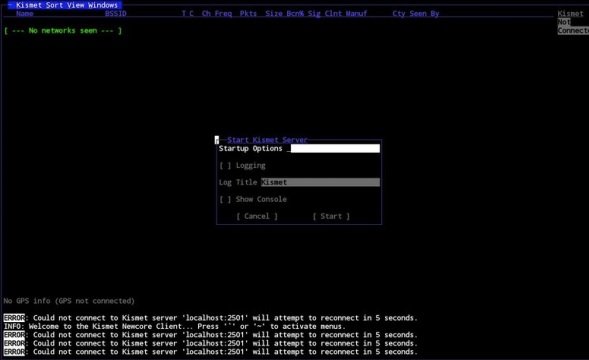Click the Start button
Image resolution: width=589 pixels, height=360 pixels.
click(331, 216)
